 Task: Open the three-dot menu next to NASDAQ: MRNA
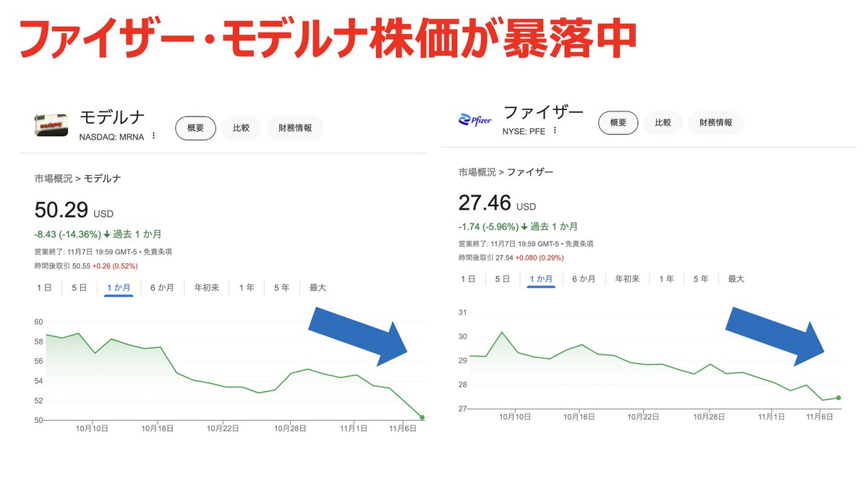coord(153,136)
